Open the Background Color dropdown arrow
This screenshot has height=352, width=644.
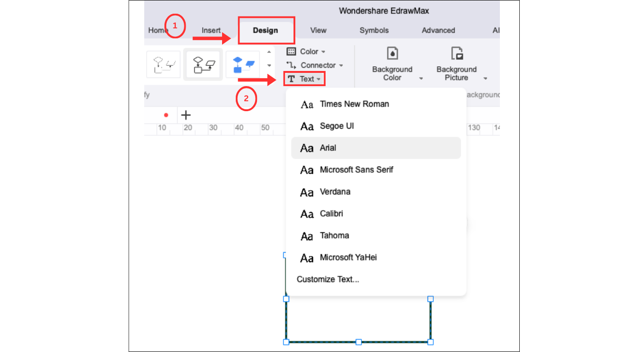(x=421, y=79)
